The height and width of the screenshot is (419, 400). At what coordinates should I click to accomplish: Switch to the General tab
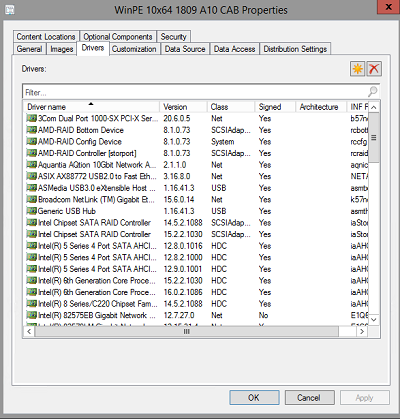pos(29,49)
